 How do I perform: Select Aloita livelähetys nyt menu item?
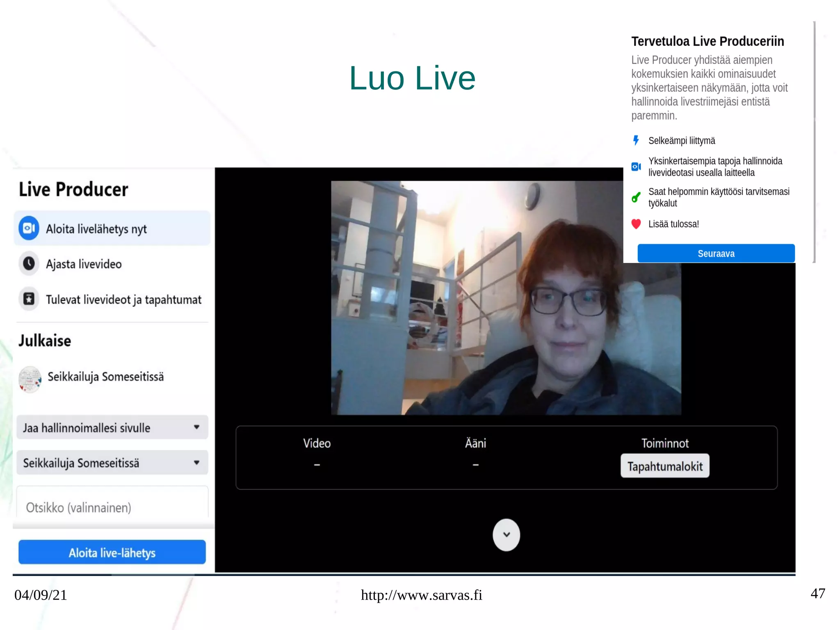coord(112,228)
